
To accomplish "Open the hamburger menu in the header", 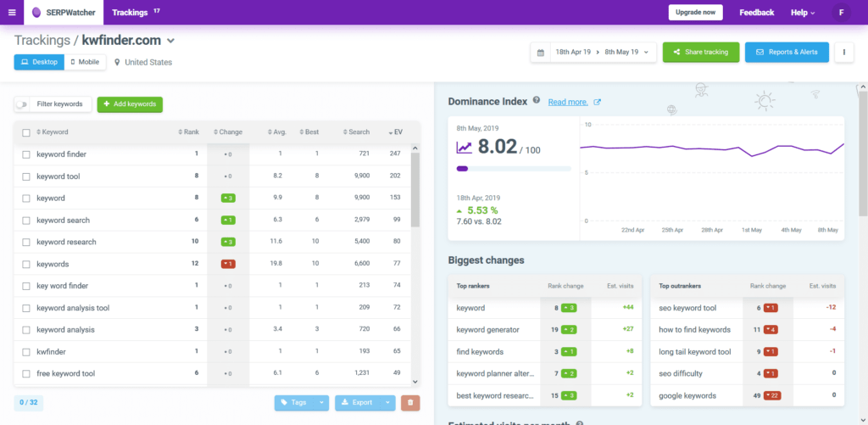I will pos(12,12).
